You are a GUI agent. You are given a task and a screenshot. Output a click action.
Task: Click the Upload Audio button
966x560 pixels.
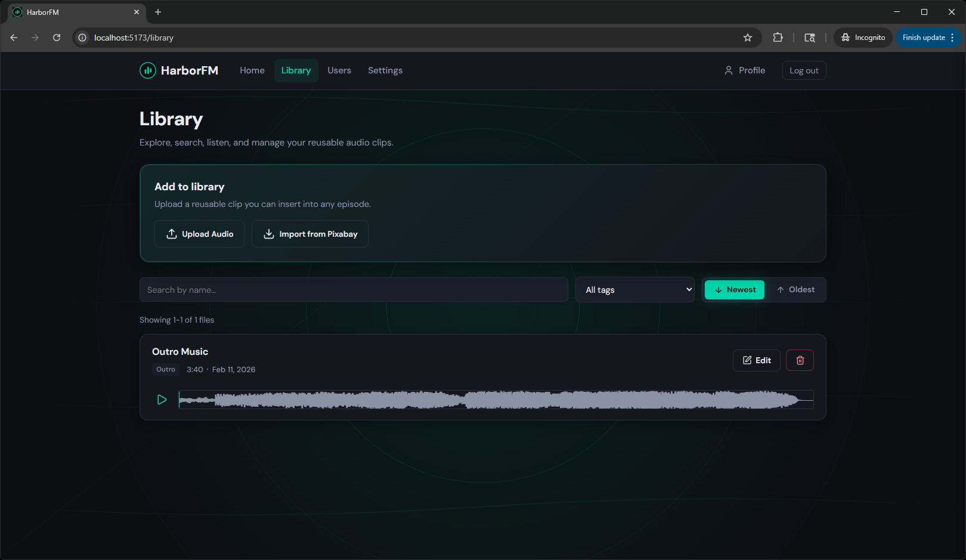(x=199, y=233)
